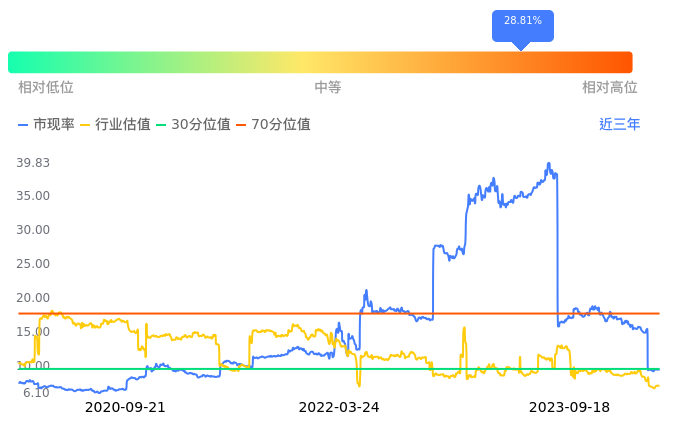Hide the 行业估值 legend series

[x=115, y=125]
